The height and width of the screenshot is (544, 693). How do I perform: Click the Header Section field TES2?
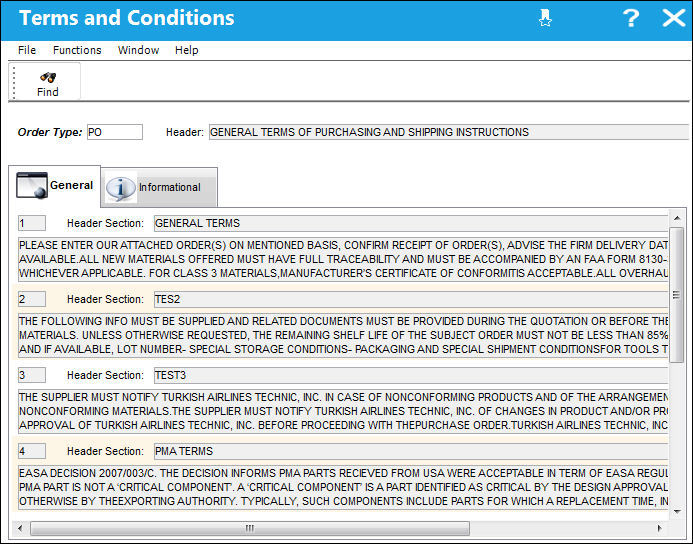point(411,299)
